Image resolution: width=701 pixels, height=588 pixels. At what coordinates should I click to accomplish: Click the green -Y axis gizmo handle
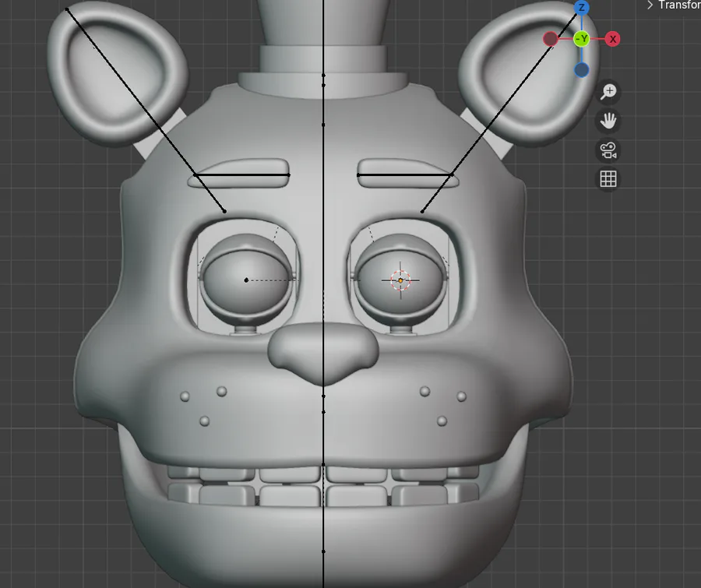[582, 39]
